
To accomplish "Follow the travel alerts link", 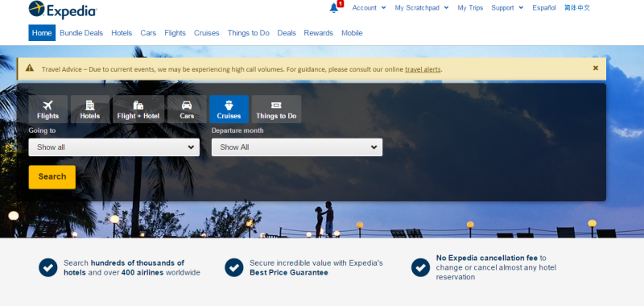I will (423, 69).
